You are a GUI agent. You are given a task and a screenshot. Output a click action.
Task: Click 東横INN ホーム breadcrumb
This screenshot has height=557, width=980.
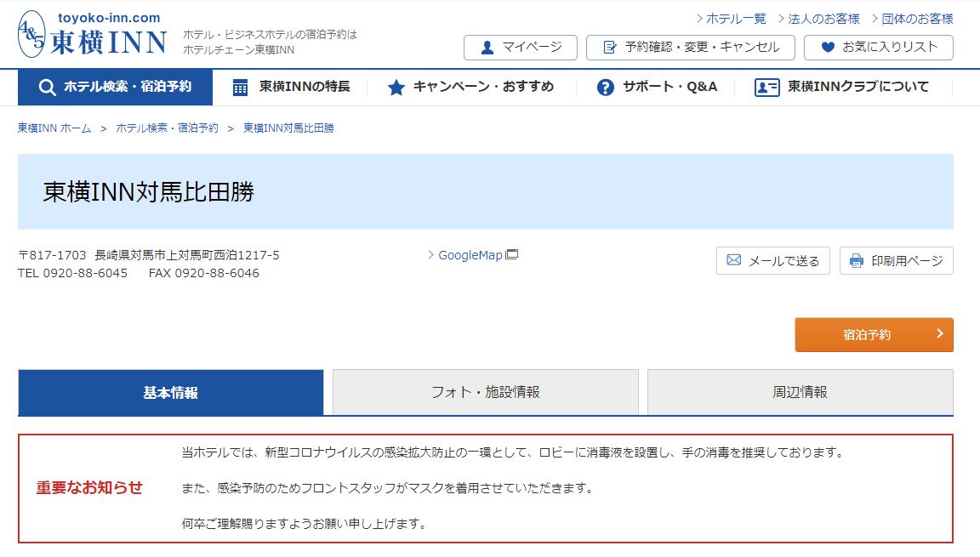click(x=54, y=128)
